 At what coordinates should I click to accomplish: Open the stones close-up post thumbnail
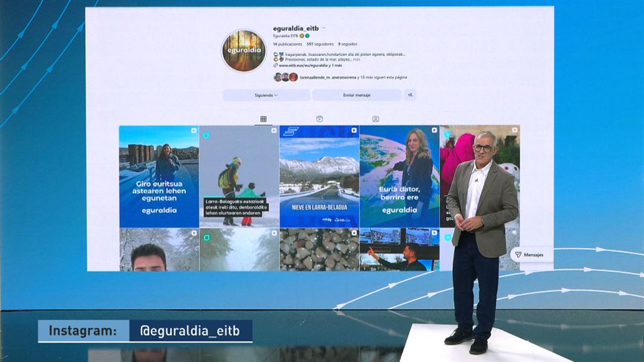tap(319, 249)
